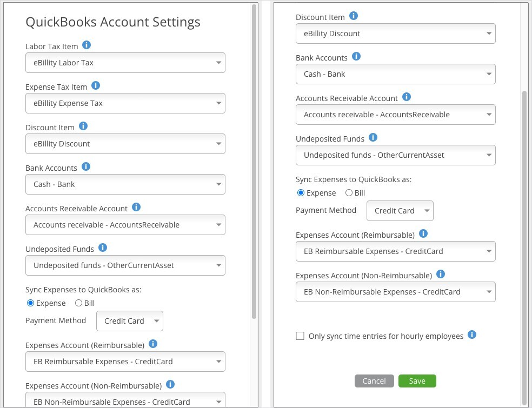Click Sync Expenses to QuickBooks label, left panel

(83, 290)
